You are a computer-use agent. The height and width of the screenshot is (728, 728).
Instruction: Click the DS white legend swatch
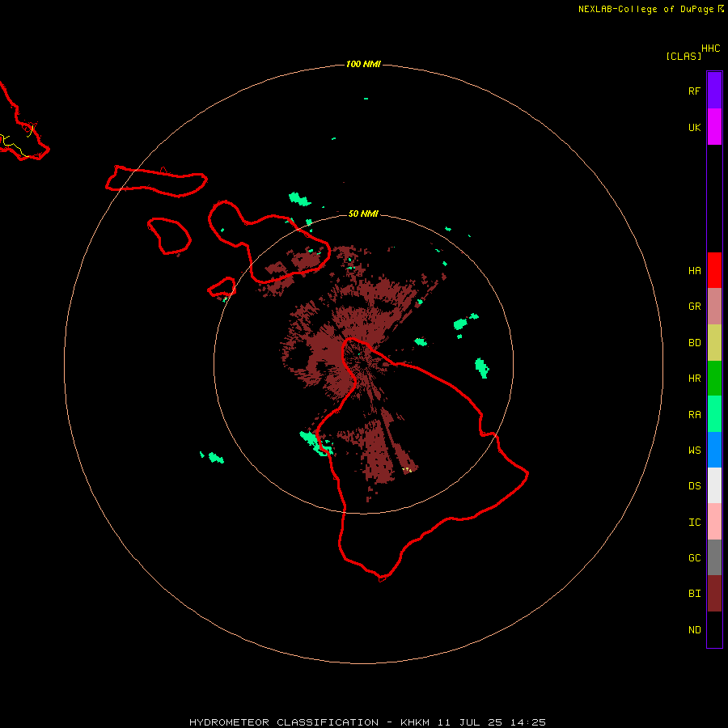pyautogui.click(x=714, y=485)
